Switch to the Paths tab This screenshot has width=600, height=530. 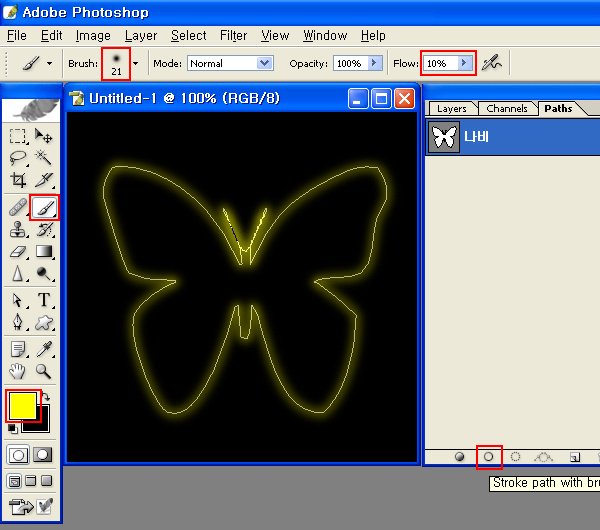tap(558, 109)
